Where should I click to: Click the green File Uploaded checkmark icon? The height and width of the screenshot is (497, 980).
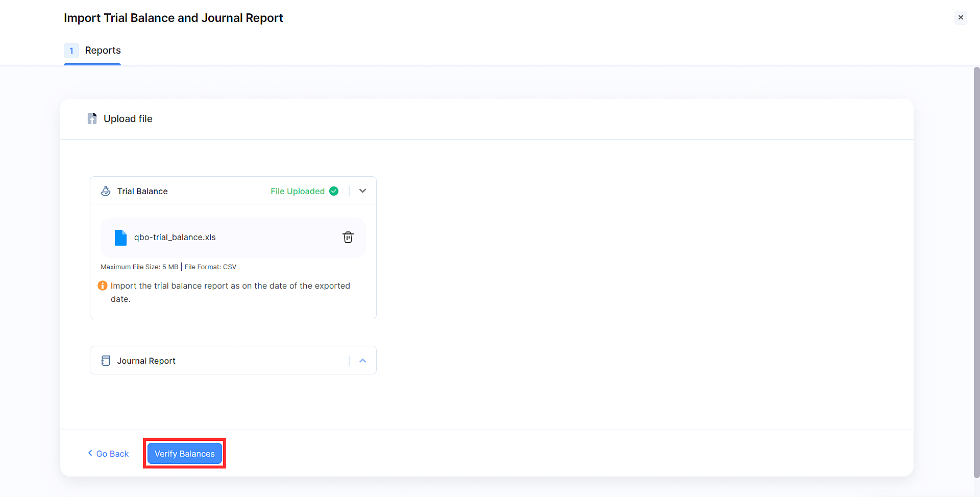334,191
